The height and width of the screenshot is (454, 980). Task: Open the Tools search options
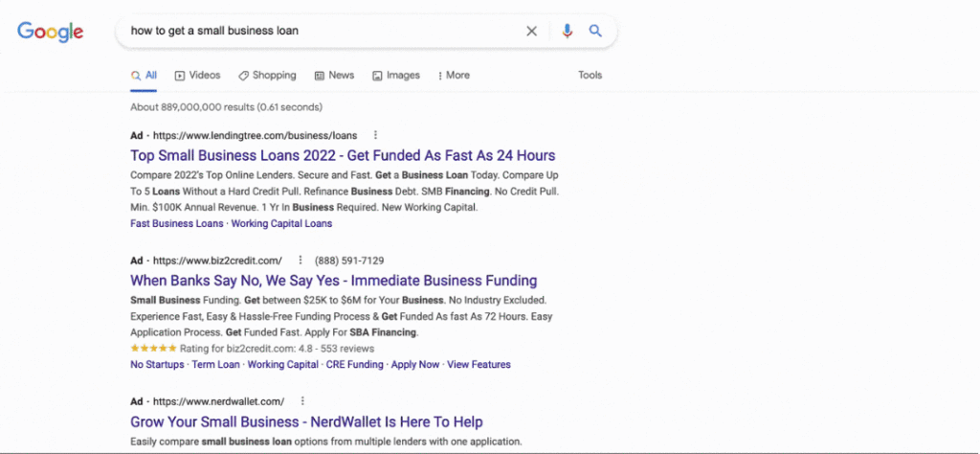point(590,75)
